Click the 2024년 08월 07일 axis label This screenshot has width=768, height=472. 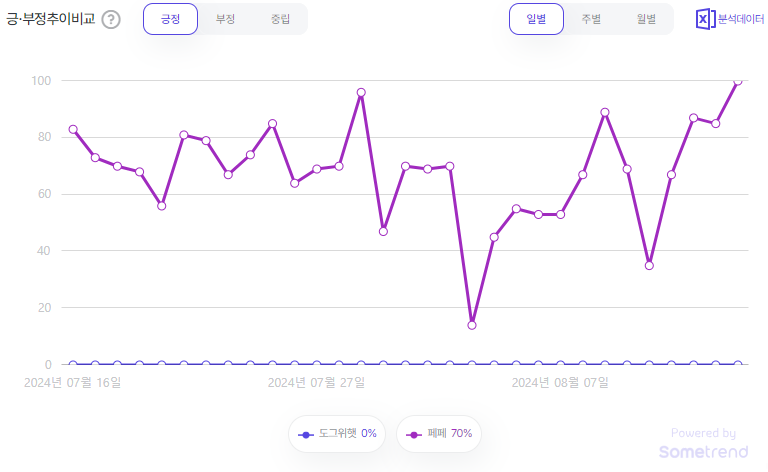click(560, 383)
